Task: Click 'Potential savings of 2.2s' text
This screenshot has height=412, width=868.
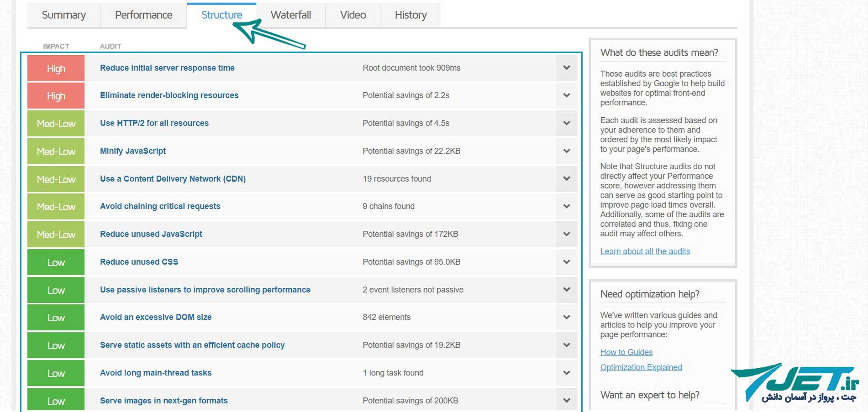Action: [x=406, y=95]
